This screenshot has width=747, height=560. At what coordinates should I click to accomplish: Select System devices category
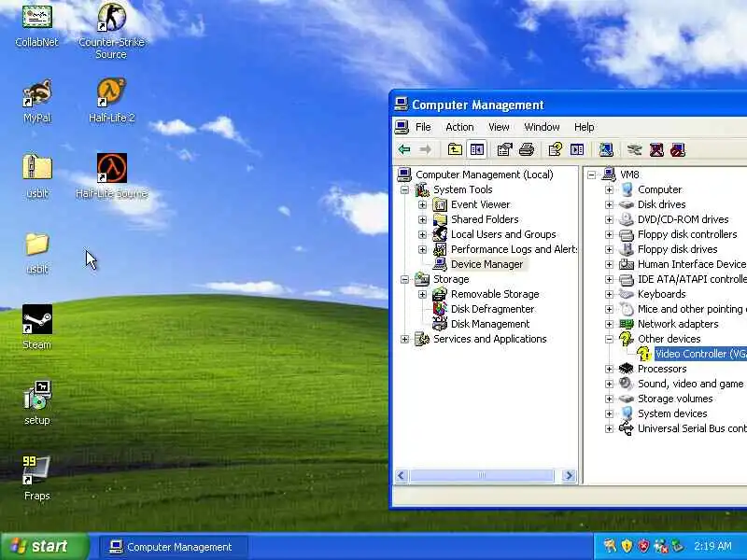click(x=672, y=413)
